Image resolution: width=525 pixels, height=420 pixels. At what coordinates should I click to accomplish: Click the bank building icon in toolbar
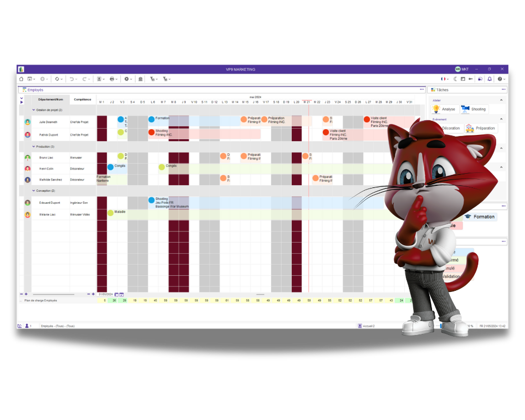click(x=141, y=79)
